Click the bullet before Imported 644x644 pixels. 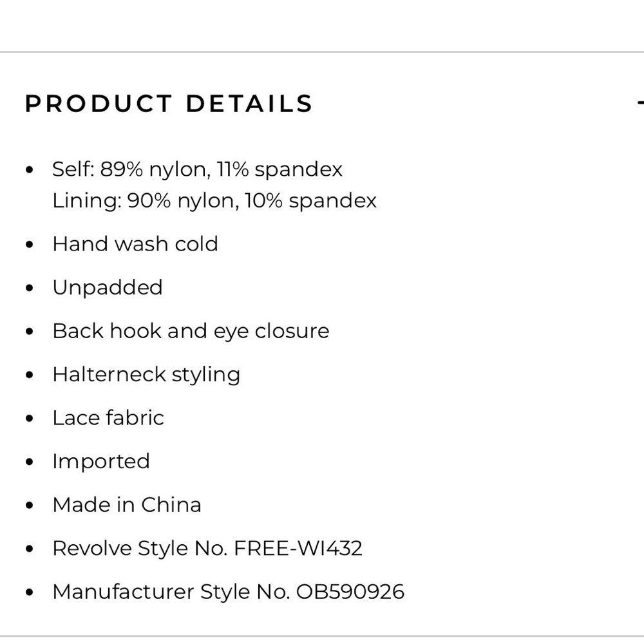point(29,462)
